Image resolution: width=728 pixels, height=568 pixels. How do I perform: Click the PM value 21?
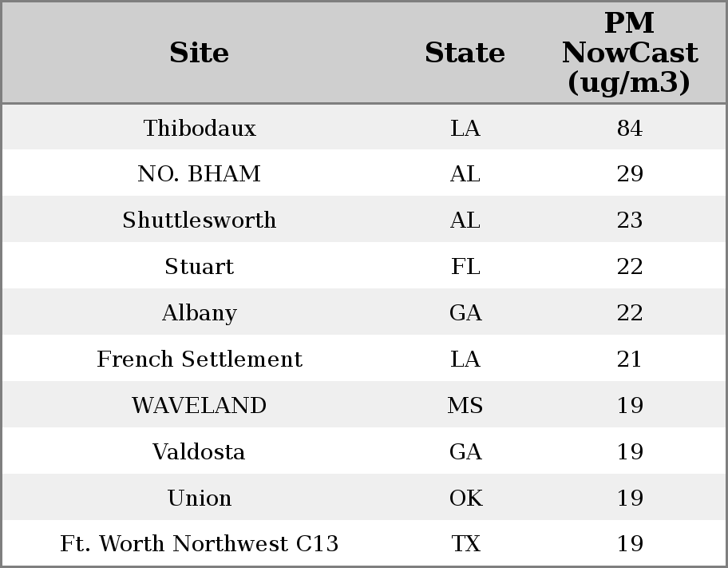pyautogui.click(x=629, y=359)
